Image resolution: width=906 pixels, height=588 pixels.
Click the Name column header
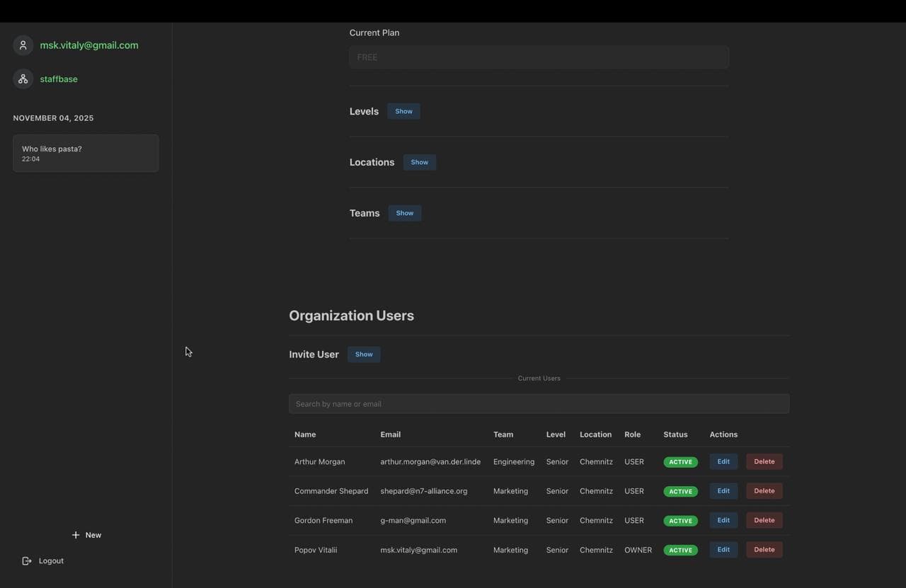[x=305, y=434]
